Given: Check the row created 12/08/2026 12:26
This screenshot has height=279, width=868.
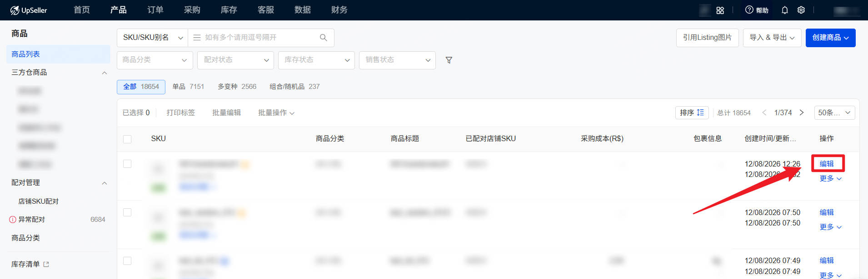Looking at the screenshot, I should pos(127,164).
